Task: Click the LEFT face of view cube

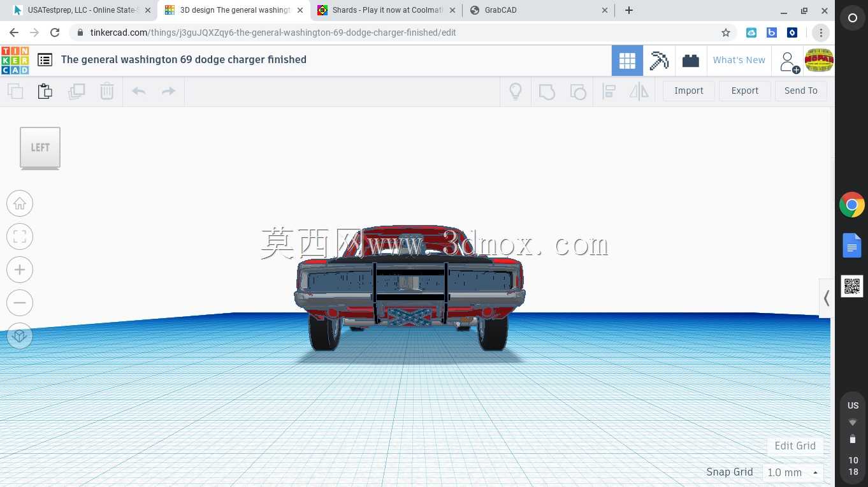Action: coord(40,147)
